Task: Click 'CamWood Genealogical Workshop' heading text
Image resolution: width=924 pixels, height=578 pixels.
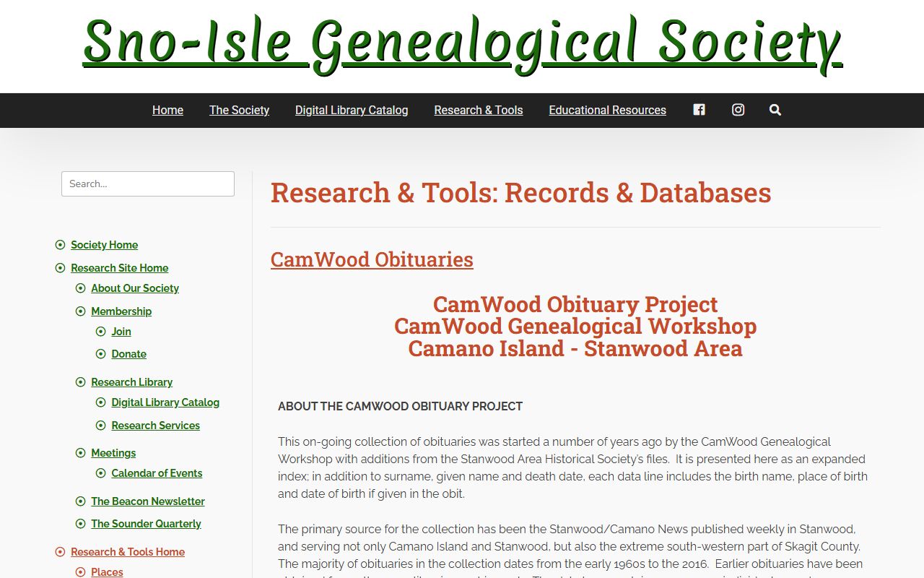Action: 575,327
